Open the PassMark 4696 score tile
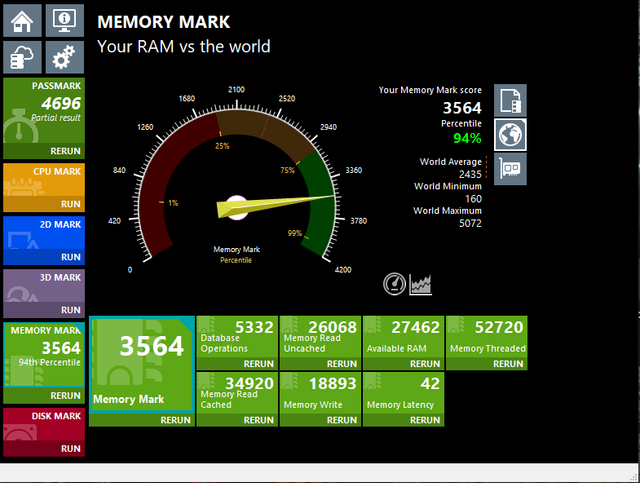This screenshot has height=483, width=640. [x=44, y=111]
